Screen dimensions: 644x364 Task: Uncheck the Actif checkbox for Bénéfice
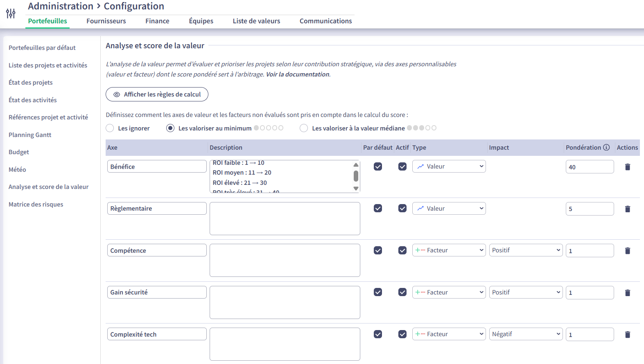coord(402,166)
